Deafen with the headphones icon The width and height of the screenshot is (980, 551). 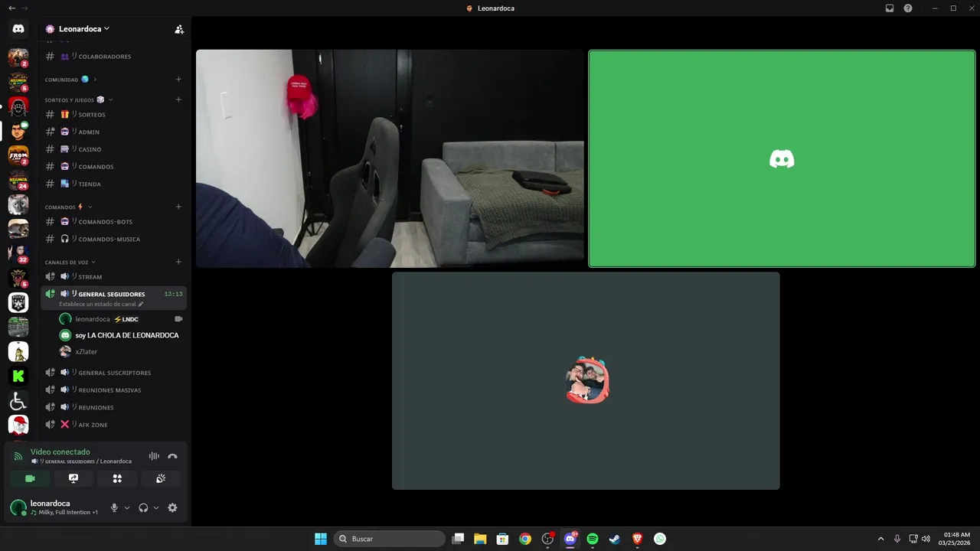[143, 507]
